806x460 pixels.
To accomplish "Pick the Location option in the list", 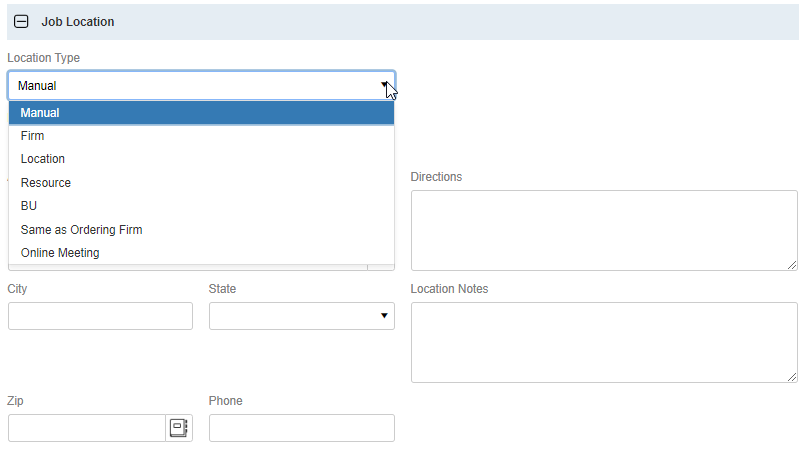I will (x=201, y=159).
